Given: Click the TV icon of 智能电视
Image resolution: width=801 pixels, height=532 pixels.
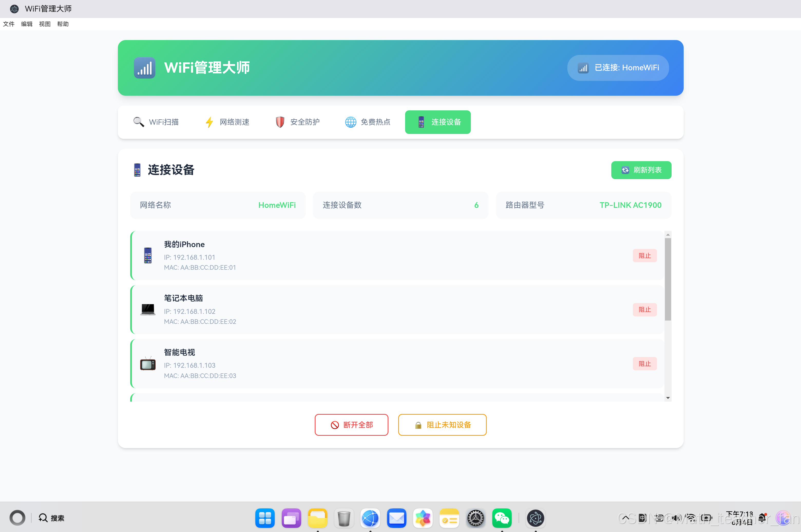Looking at the screenshot, I should pyautogui.click(x=148, y=364).
